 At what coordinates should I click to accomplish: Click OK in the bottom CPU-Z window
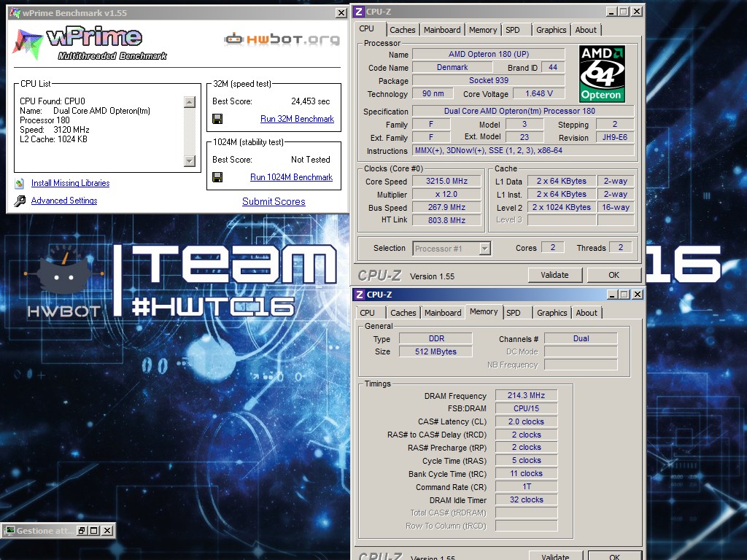pyautogui.click(x=615, y=556)
